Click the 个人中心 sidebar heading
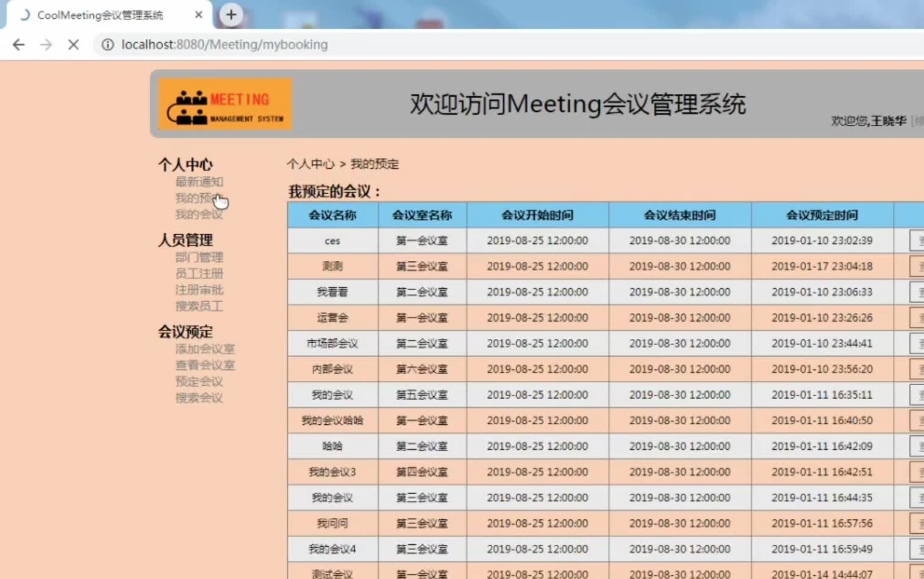 pyautogui.click(x=185, y=165)
